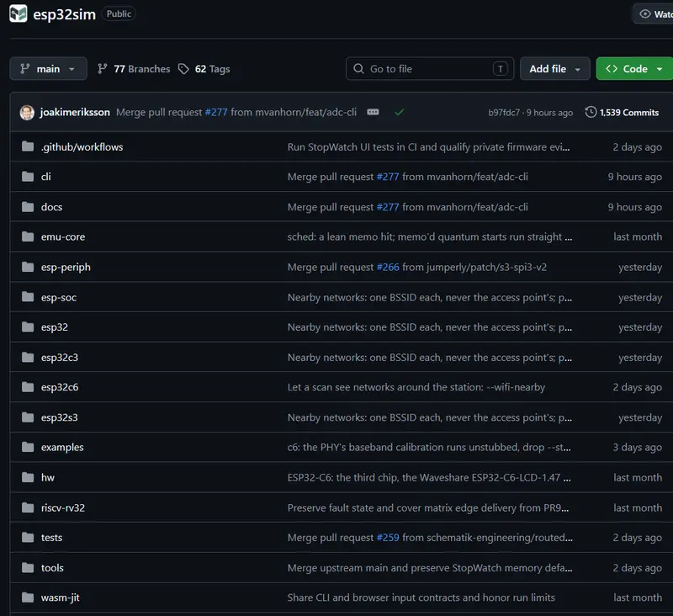Expand the latest commit message ellipsis

(373, 112)
